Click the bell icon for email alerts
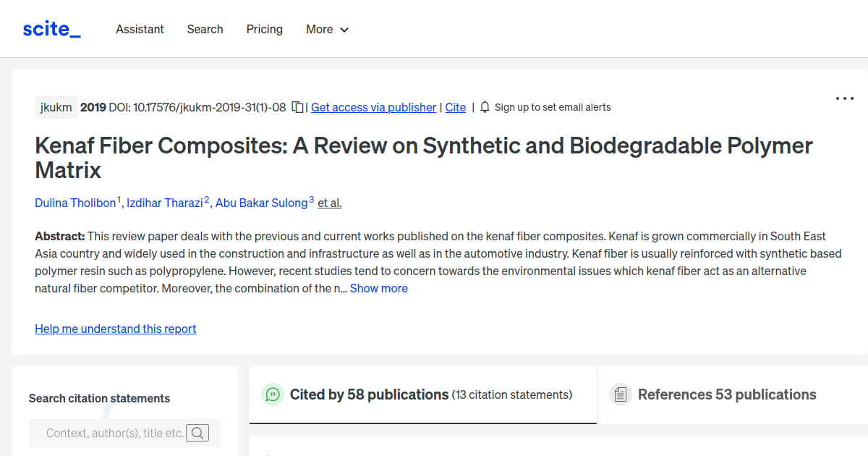The height and width of the screenshot is (456, 868). point(484,106)
